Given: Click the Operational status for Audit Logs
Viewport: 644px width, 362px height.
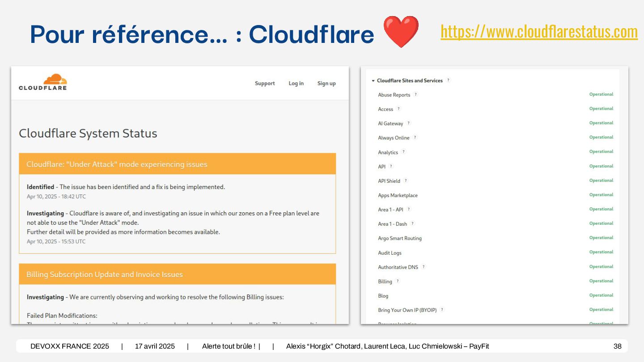Looking at the screenshot, I should tap(601, 252).
